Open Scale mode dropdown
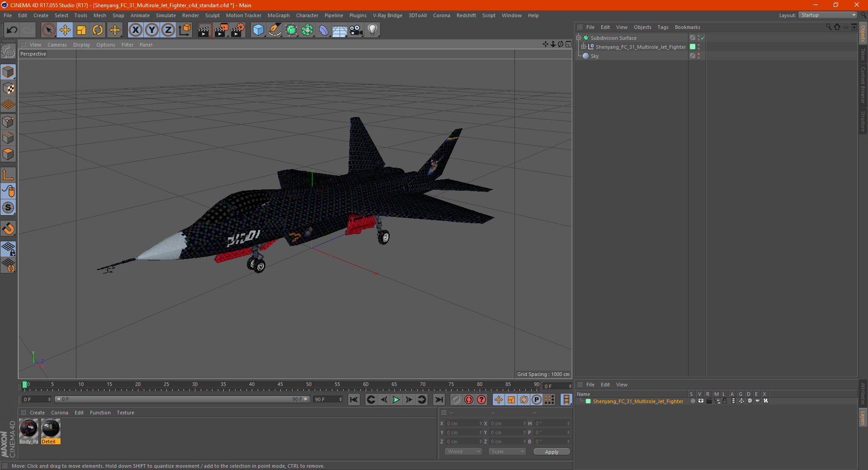 (x=507, y=451)
